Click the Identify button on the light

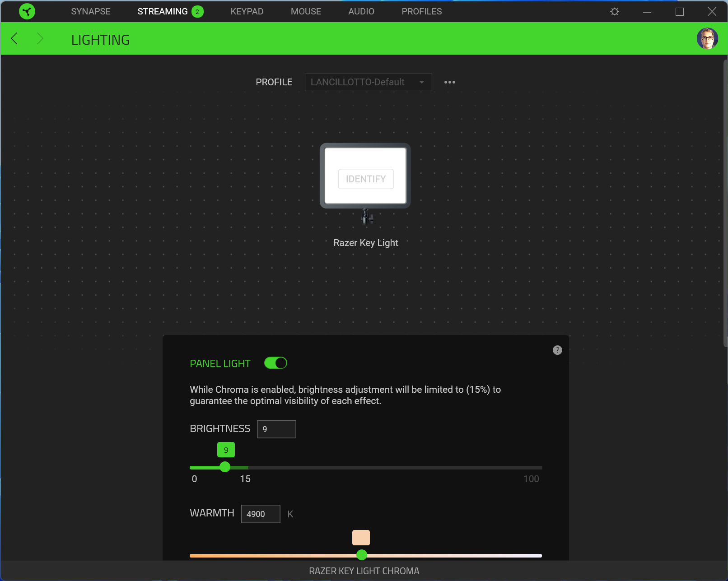pos(366,179)
